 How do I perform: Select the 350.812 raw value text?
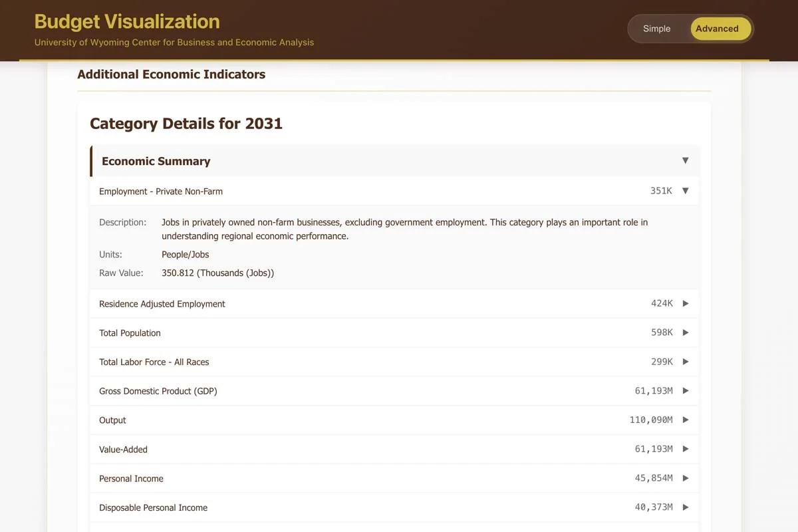click(x=218, y=273)
